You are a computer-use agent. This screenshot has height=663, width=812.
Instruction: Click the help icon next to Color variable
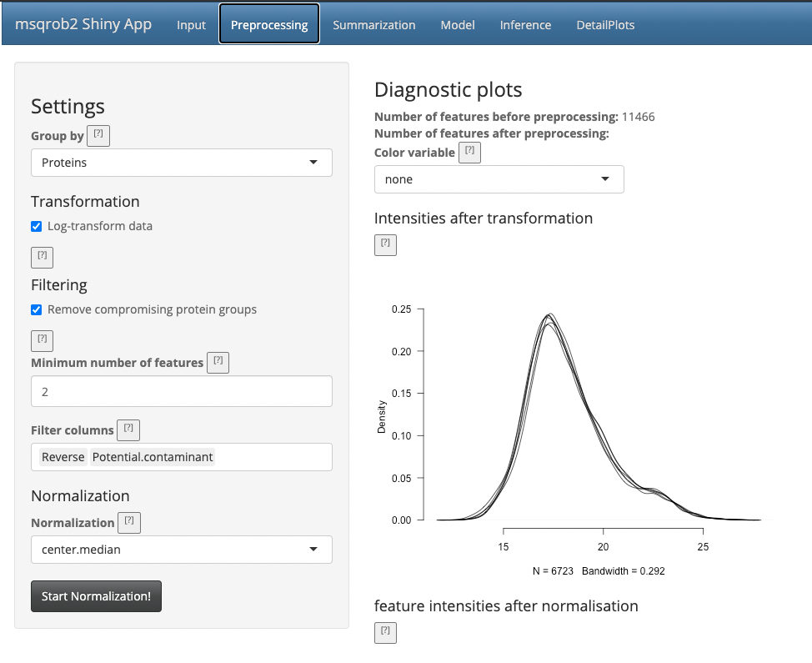(x=469, y=152)
